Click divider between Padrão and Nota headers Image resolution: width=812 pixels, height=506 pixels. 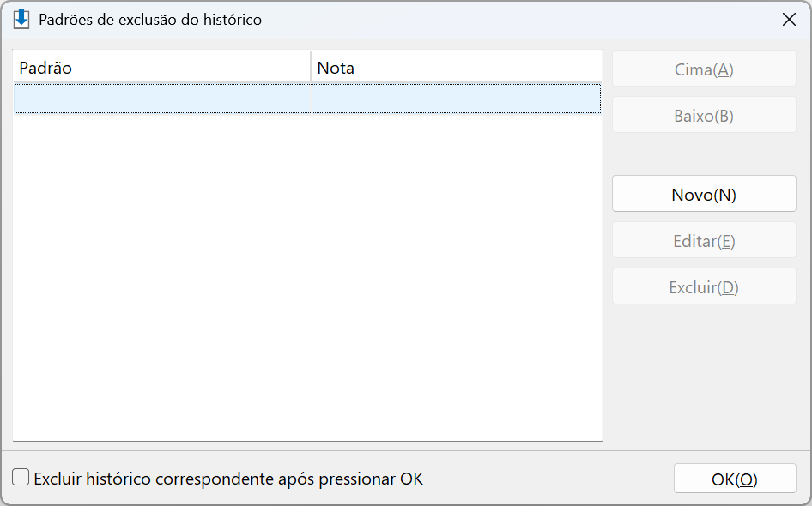tap(311, 66)
